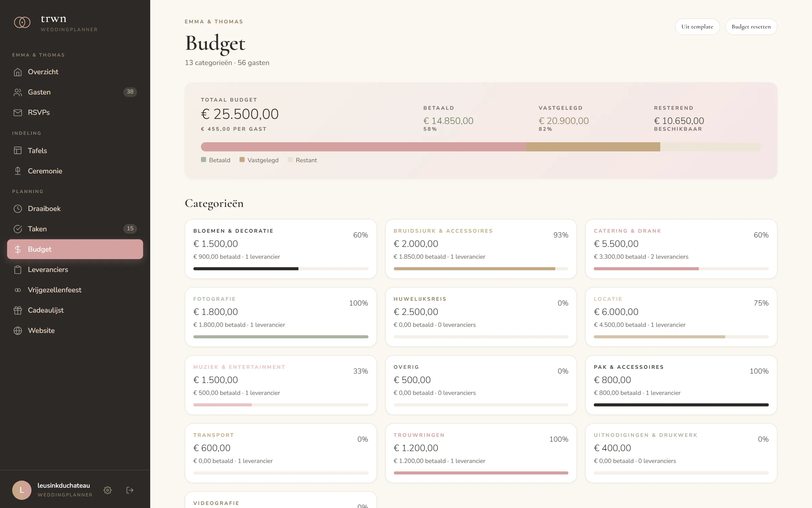The height and width of the screenshot is (508, 812).
Task: Click the Taken checkmark circle icon
Action: [x=18, y=229]
